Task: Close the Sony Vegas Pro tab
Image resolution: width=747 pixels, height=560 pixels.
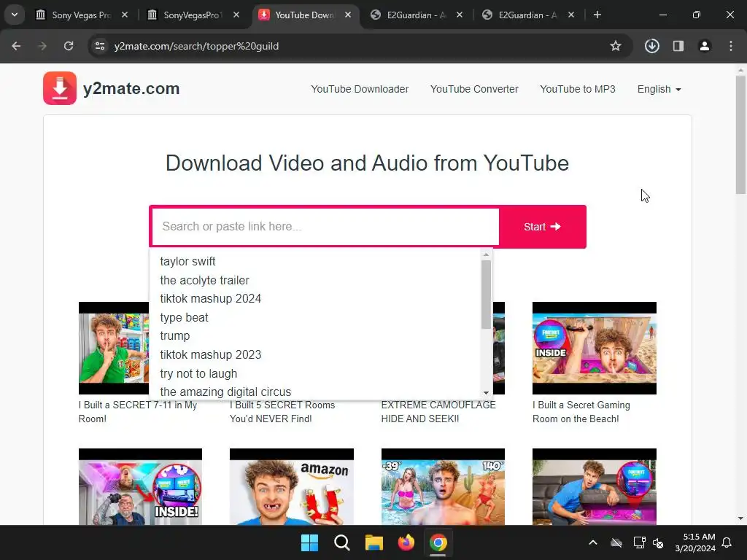Action: tap(124, 15)
